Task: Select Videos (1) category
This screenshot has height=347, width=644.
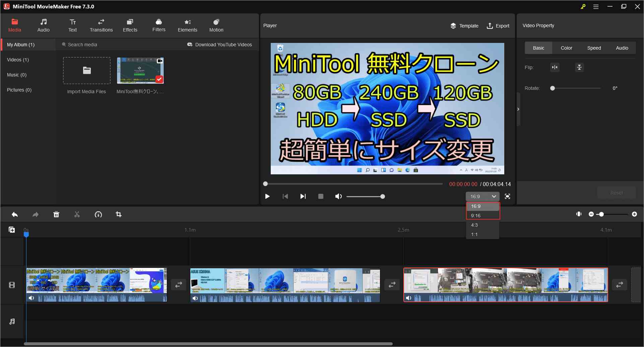Action: point(18,60)
